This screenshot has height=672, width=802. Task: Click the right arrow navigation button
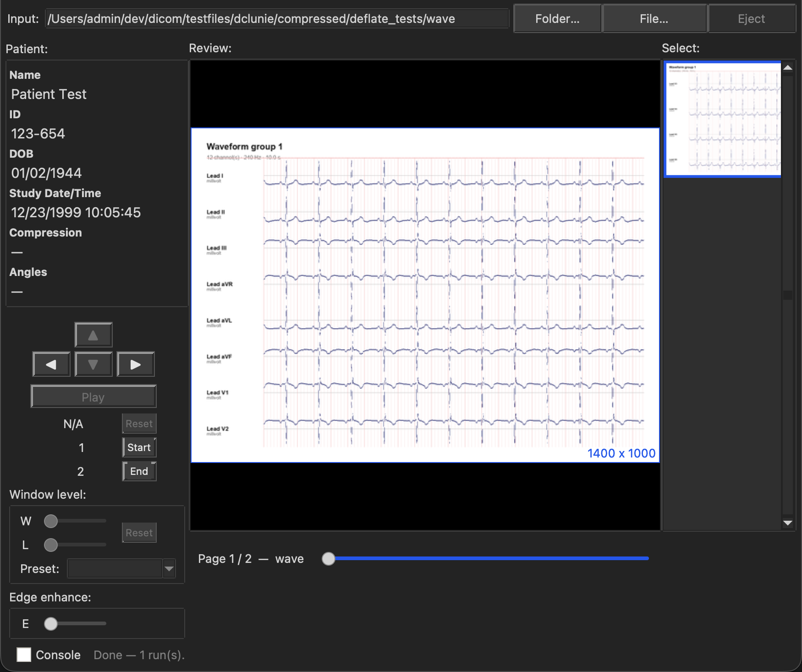[x=136, y=364]
